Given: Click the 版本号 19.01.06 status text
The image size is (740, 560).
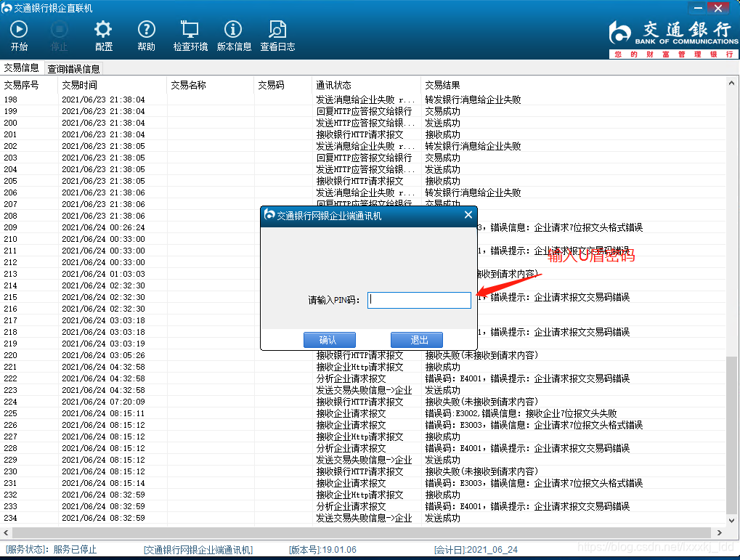Looking at the screenshot, I should click(323, 550).
